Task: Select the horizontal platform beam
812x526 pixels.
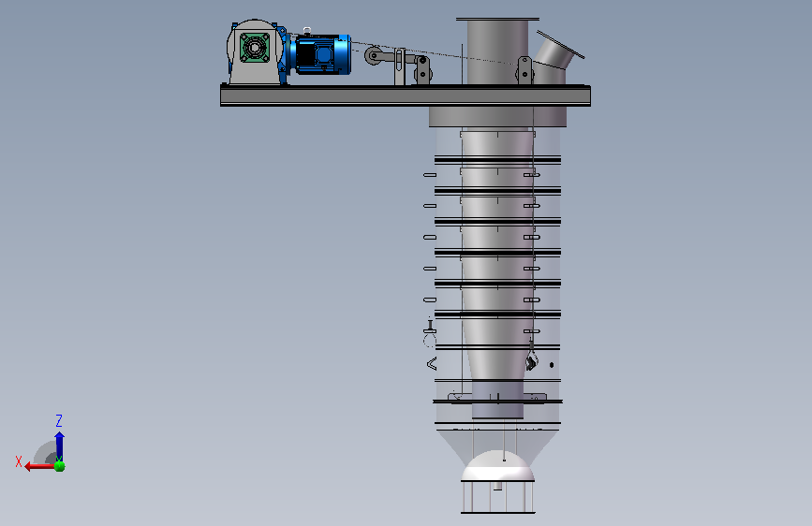Action: coord(406,95)
